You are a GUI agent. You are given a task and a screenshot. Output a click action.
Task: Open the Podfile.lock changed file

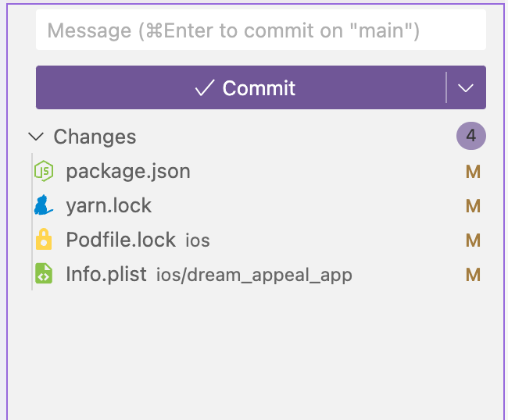(121, 240)
